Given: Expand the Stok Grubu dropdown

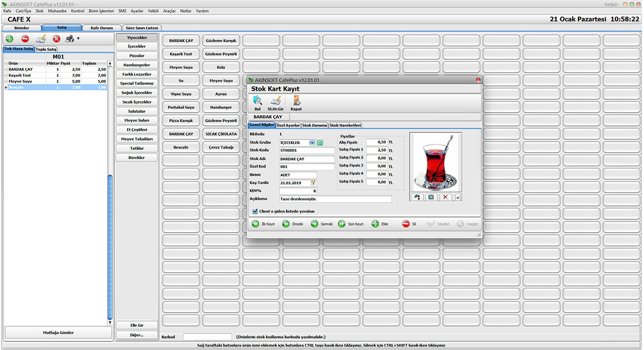Looking at the screenshot, I should point(312,143).
